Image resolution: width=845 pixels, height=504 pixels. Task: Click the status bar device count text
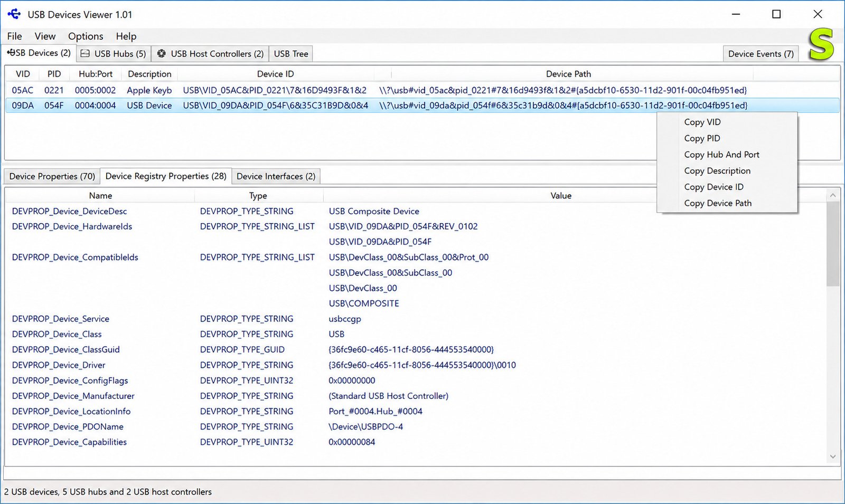click(108, 492)
